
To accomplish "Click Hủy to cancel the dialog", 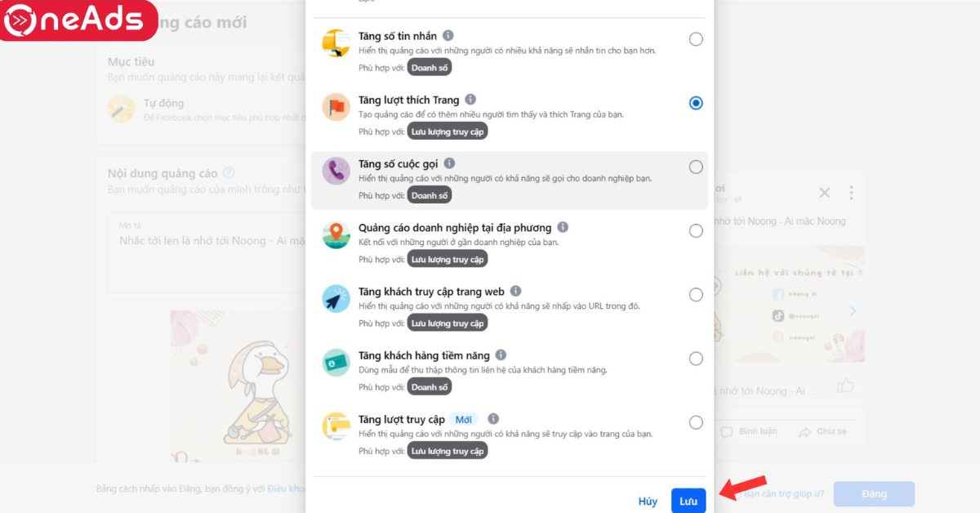I will [648, 502].
